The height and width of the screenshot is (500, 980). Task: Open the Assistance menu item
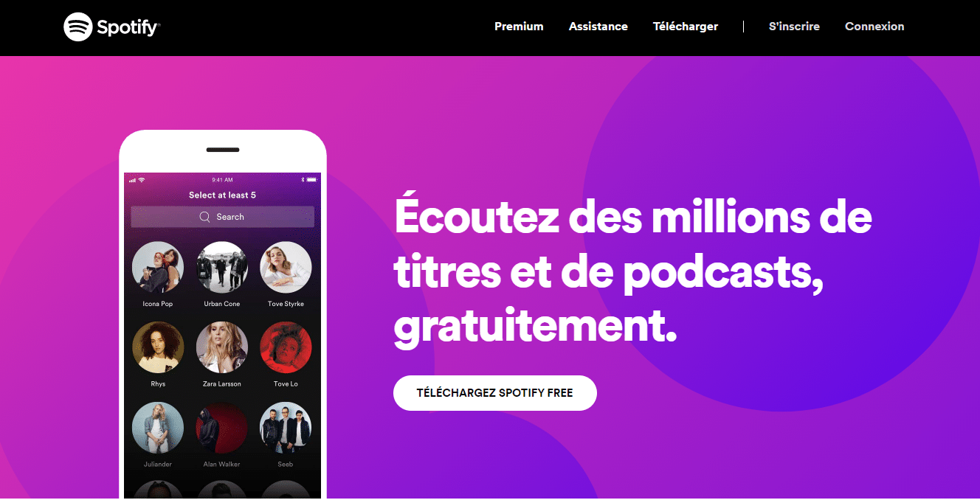[598, 27]
